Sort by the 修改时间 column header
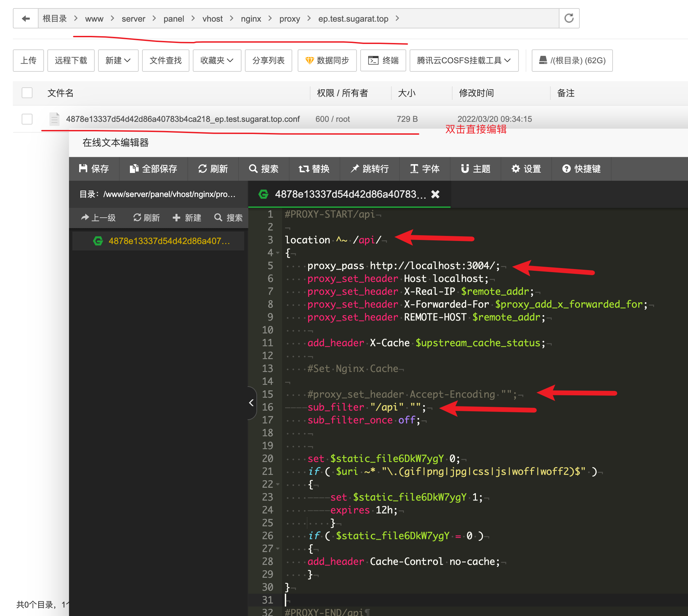688x616 pixels. coord(476,93)
